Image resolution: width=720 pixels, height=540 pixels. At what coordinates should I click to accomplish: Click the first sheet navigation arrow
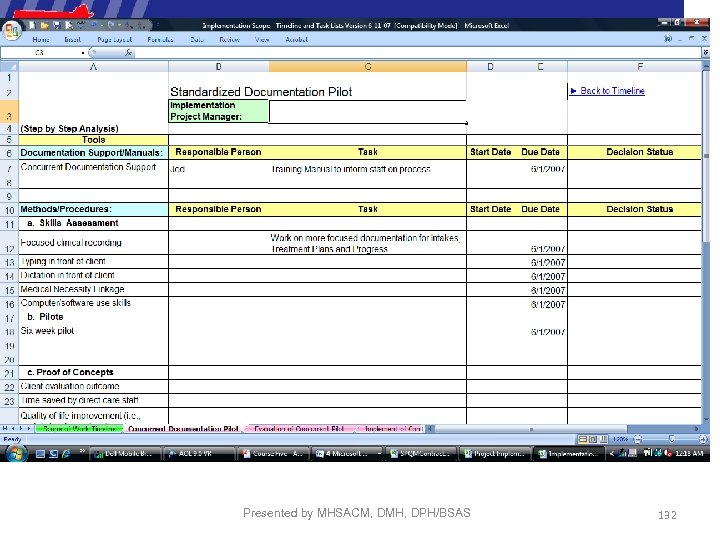click(x=5, y=428)
